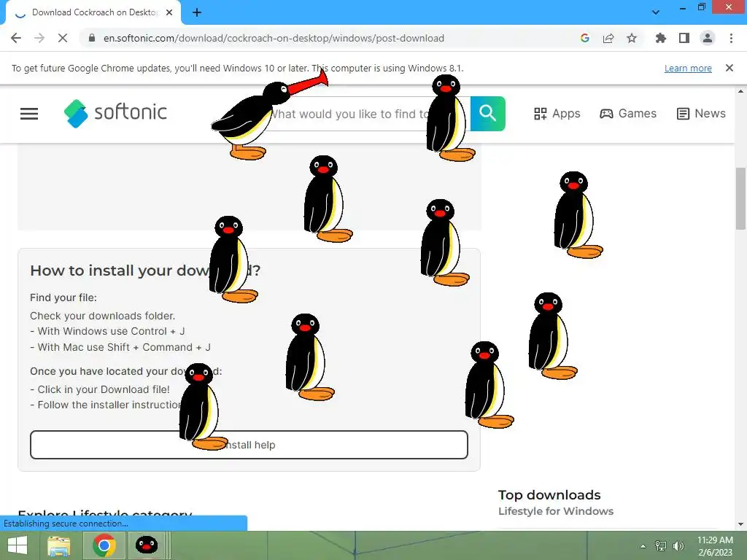
Task: Open the Learn more link
Action: click(x=688, y=68)
